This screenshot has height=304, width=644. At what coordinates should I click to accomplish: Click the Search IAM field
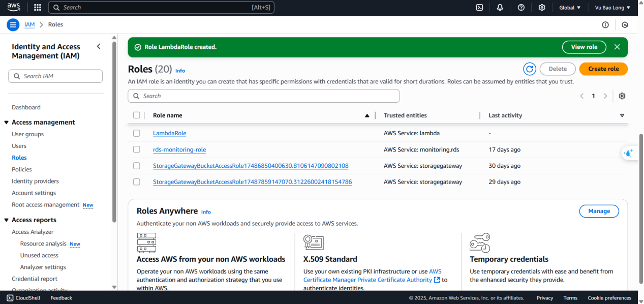pos(55,76)
